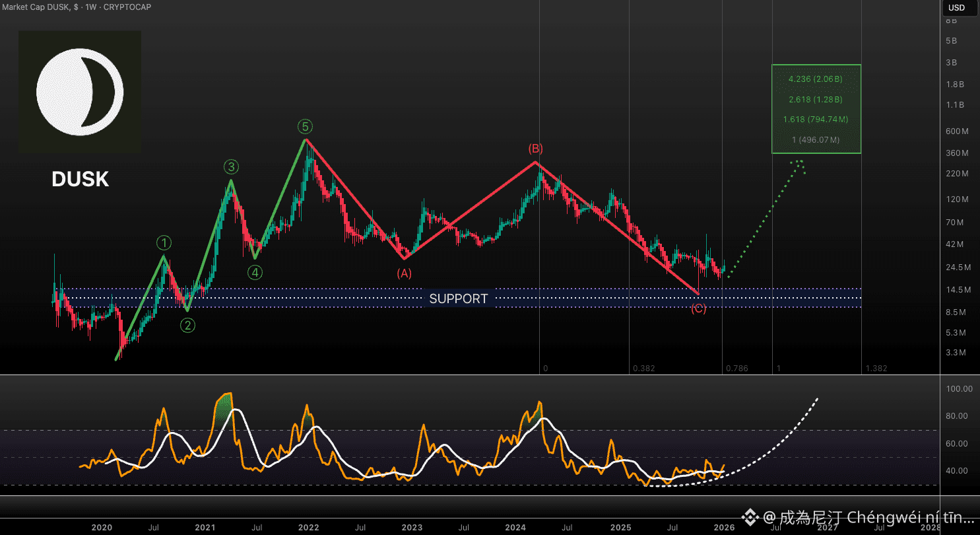Viewport: 980px width, 535px height.
Task: Select the green circled wave 2 marker
Action: pos(188,325)
